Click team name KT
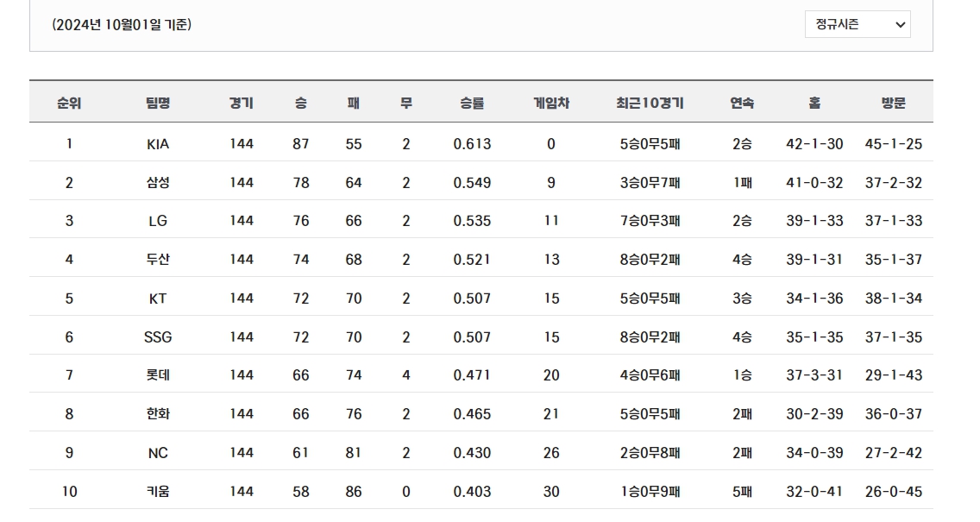 (158, 299)
